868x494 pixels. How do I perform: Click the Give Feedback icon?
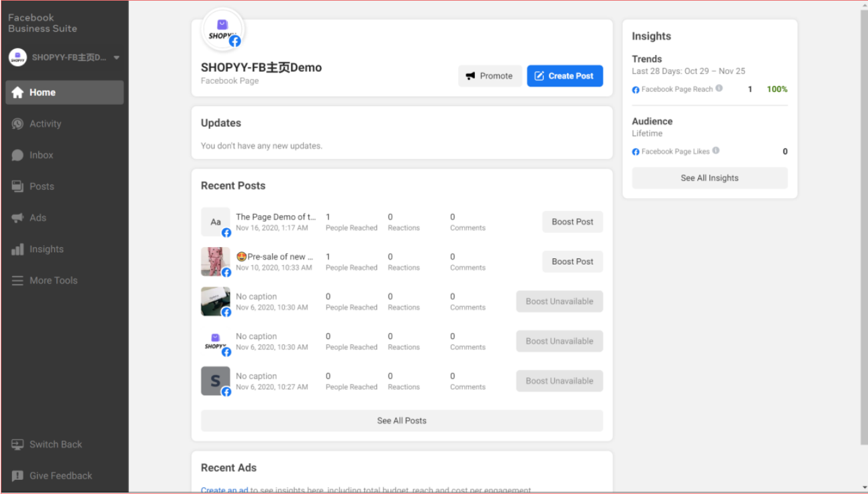click(17, 476)
